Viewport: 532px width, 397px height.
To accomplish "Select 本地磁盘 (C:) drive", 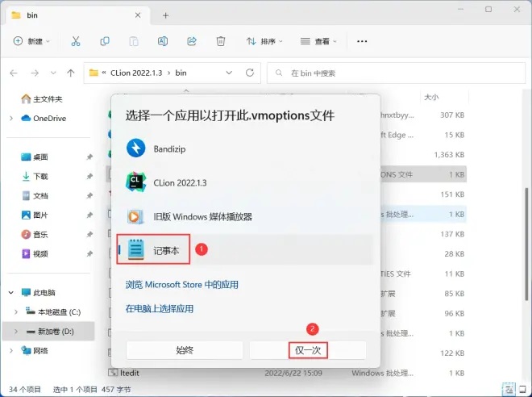I will [54, 311].
